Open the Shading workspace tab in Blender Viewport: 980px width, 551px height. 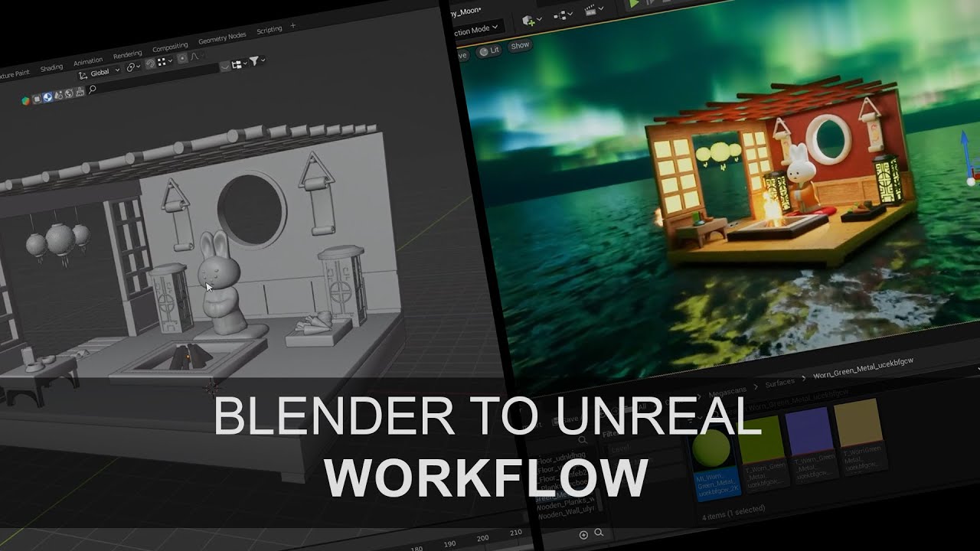[x=51, y=67]
